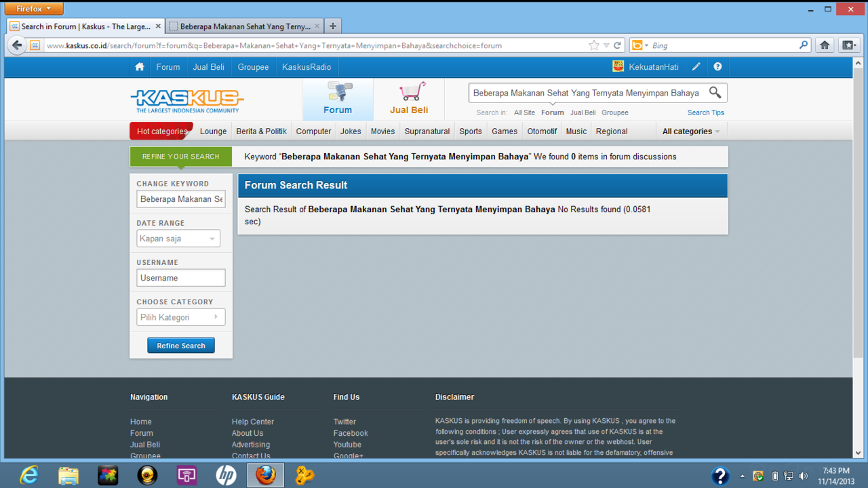Image resolution: width=868 pixels, height=488 pixels.
Task: Open Forum in top navigation
Action: tap(168, 67)
